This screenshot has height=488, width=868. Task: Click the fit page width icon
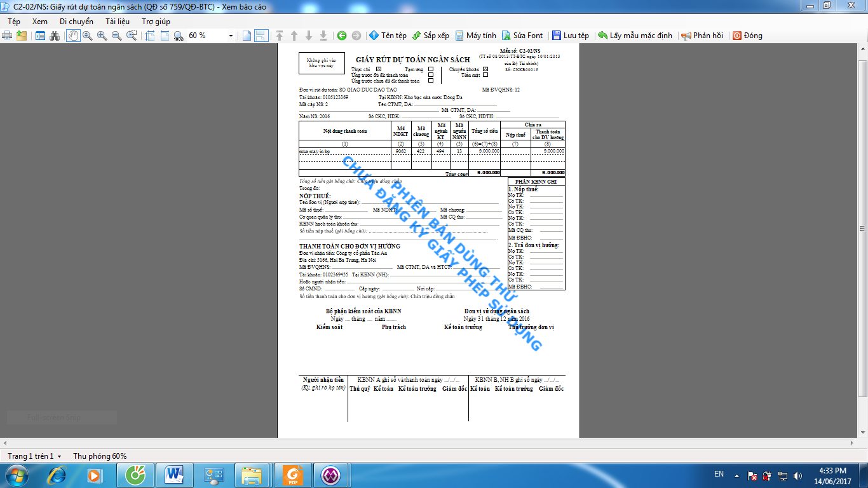(x=150, y=36)
